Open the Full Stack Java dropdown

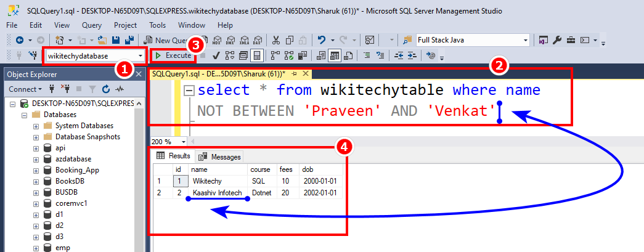click(525, 40)
